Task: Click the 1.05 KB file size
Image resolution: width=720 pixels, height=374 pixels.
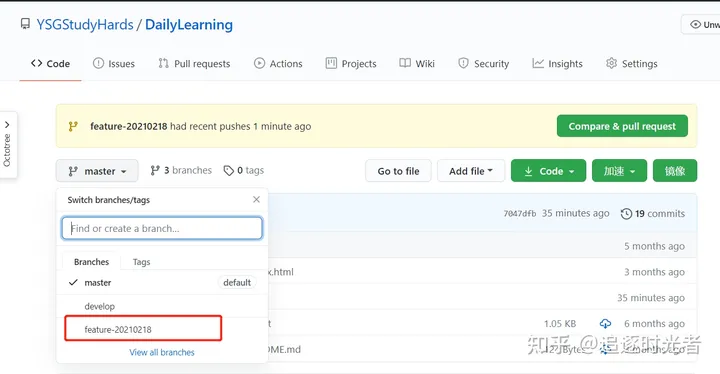Action: click(x=560, y=323)
